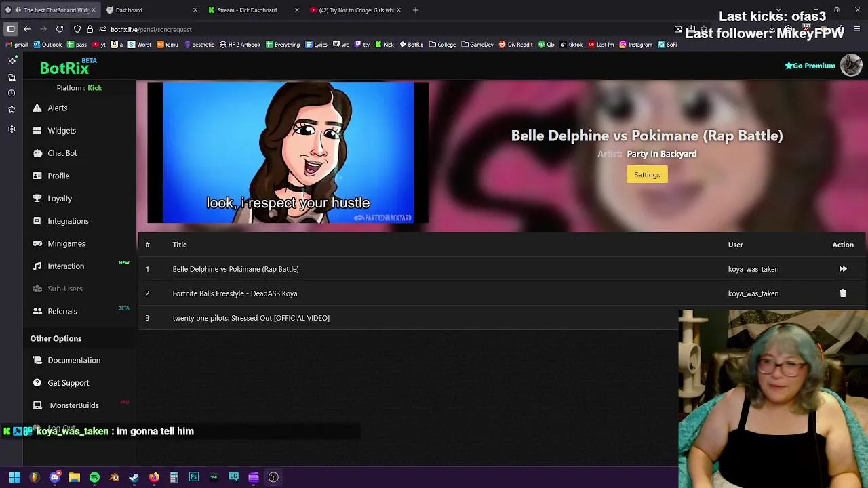Open the Everything bookmark
Viewport: 868px width, 488px height.
[283, 45]
